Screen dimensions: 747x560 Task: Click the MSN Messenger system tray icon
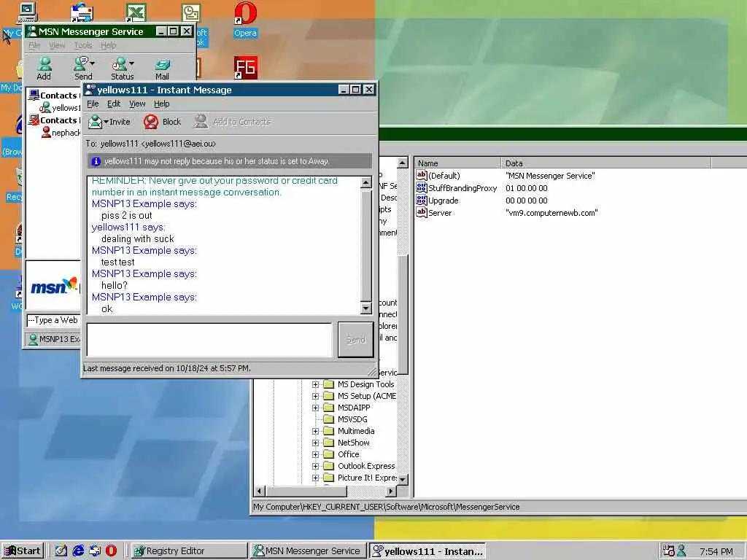click(x=681, y=551)
